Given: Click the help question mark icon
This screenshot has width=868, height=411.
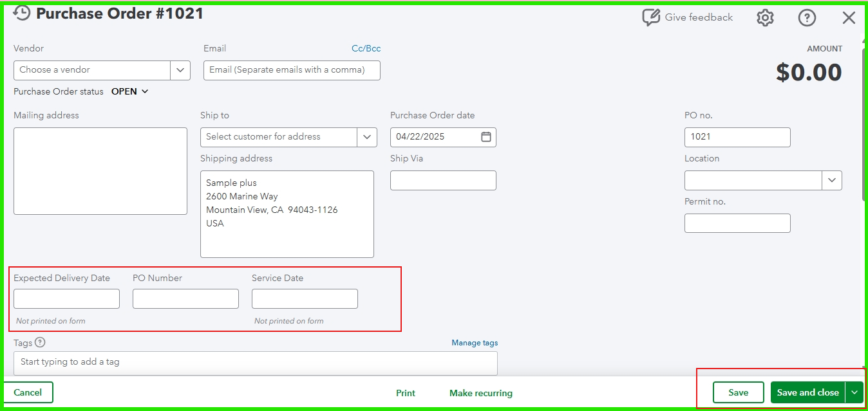Looking at the screenshot, I should (807, 17).
